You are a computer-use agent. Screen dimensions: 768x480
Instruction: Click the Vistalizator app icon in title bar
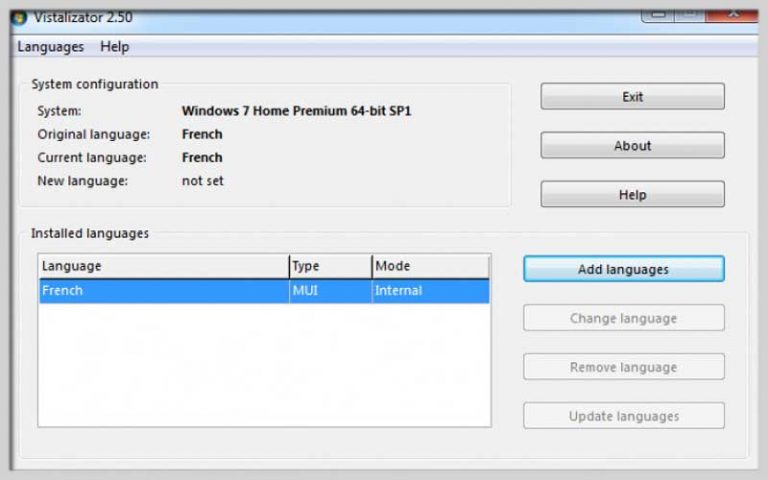18,17
